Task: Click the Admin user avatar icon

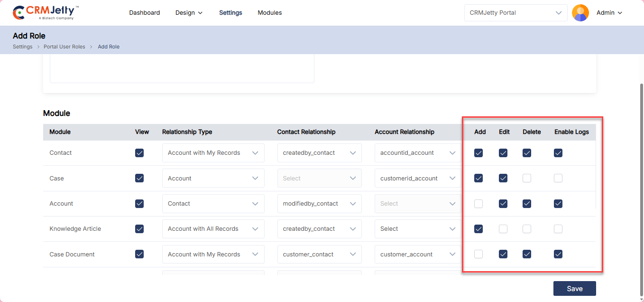Action: tap(580, 13)
